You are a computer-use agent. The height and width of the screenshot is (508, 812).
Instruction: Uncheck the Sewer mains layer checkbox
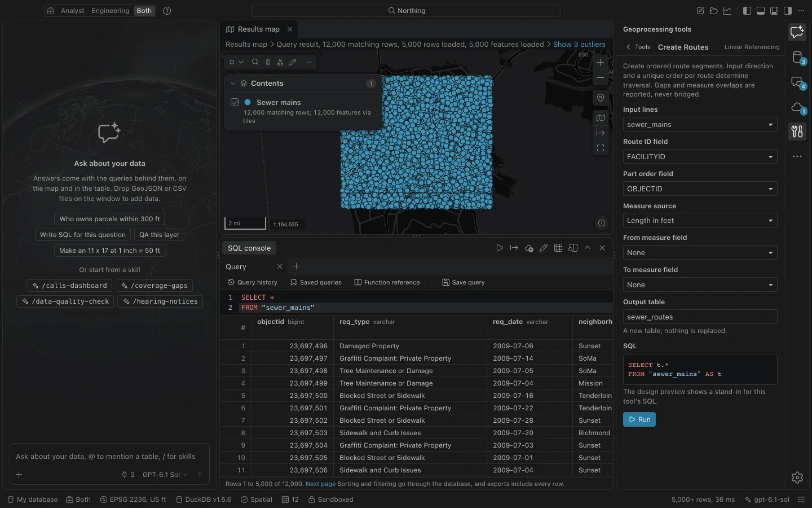235,102
